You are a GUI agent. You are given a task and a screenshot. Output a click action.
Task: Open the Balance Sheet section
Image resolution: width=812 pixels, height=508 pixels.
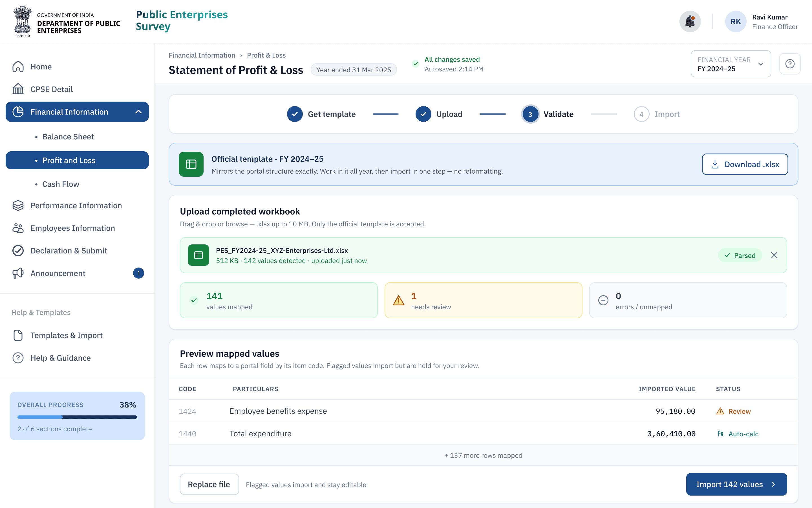68,137
